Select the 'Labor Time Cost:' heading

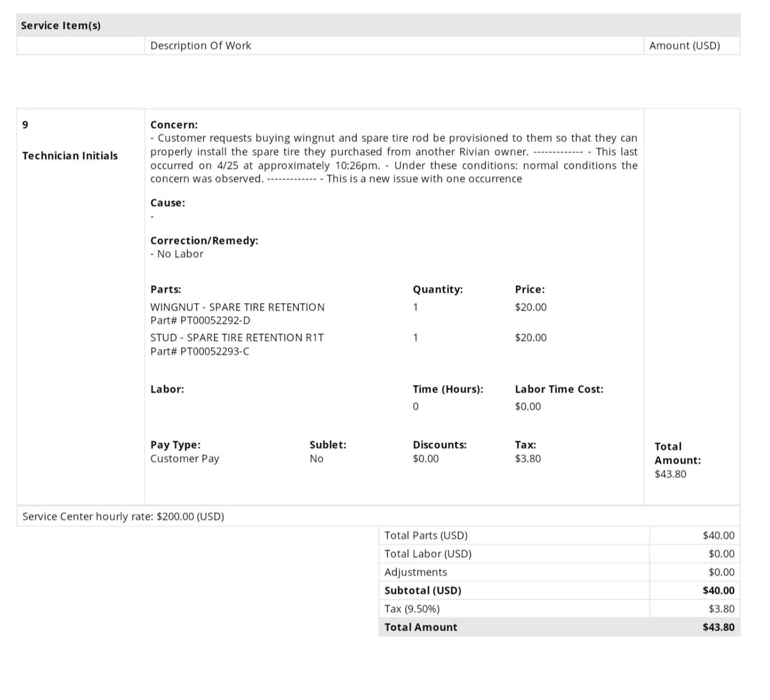pyautogui.click(x=559, y=389)
